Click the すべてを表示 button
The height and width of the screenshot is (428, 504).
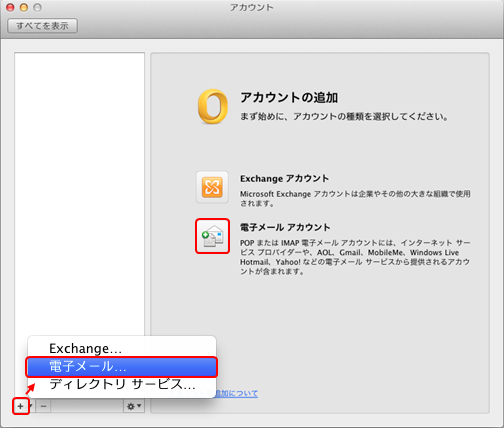[x=43, y=26]
